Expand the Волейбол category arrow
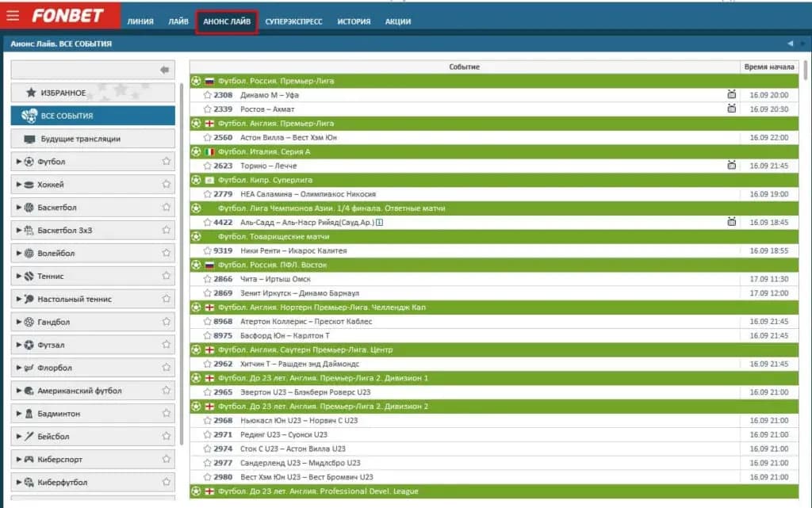 click(x=19, y=253)
